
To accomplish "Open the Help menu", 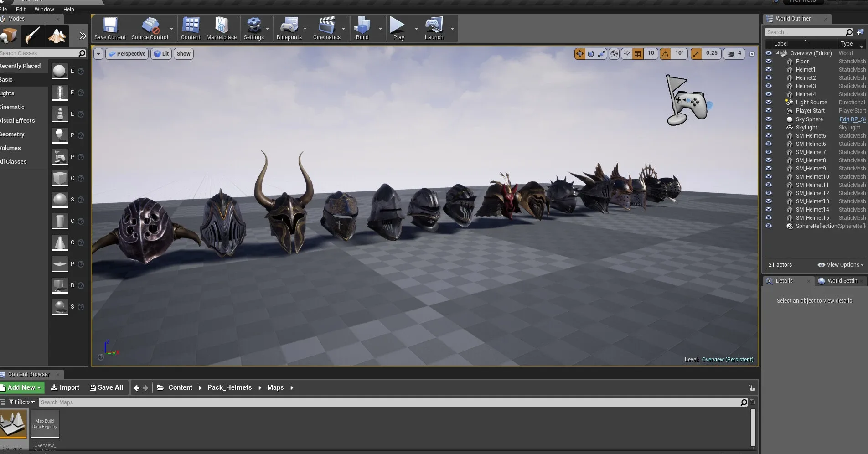I will [x=68, y=9].
